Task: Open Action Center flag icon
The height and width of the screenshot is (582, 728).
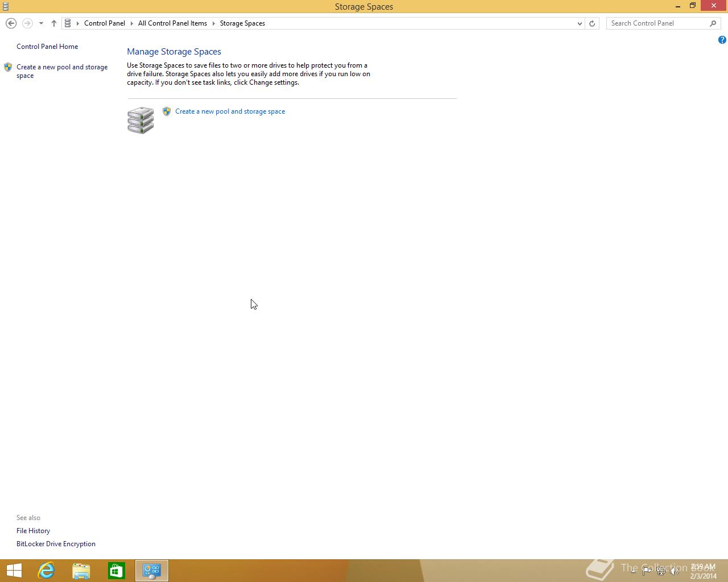Action: click(x=647, y=571)
